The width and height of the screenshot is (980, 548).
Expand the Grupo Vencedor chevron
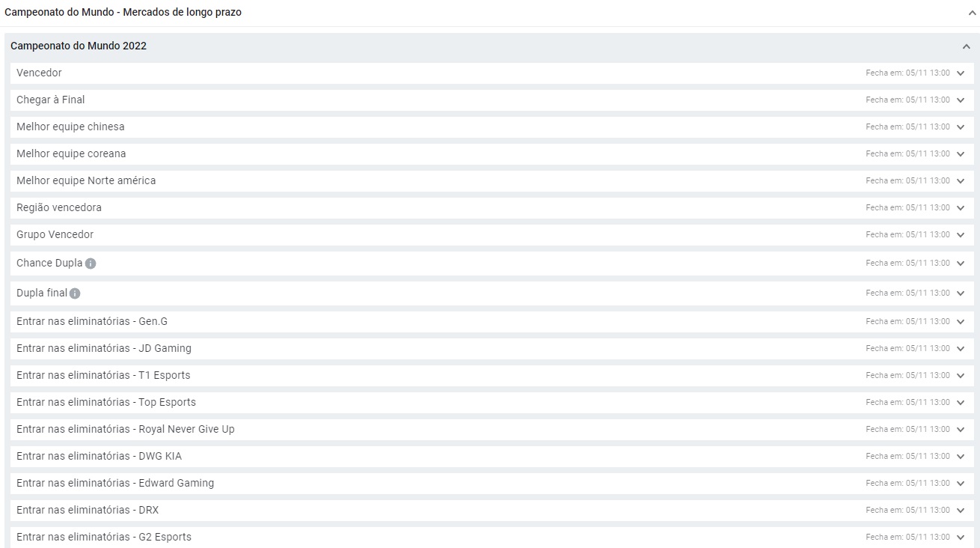point(961,235)
